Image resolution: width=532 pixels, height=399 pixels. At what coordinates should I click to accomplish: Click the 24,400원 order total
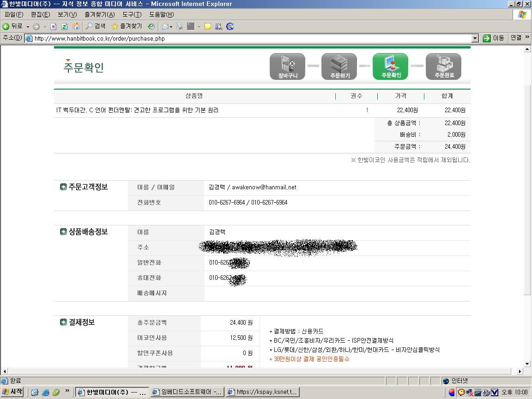coord(455,146)
